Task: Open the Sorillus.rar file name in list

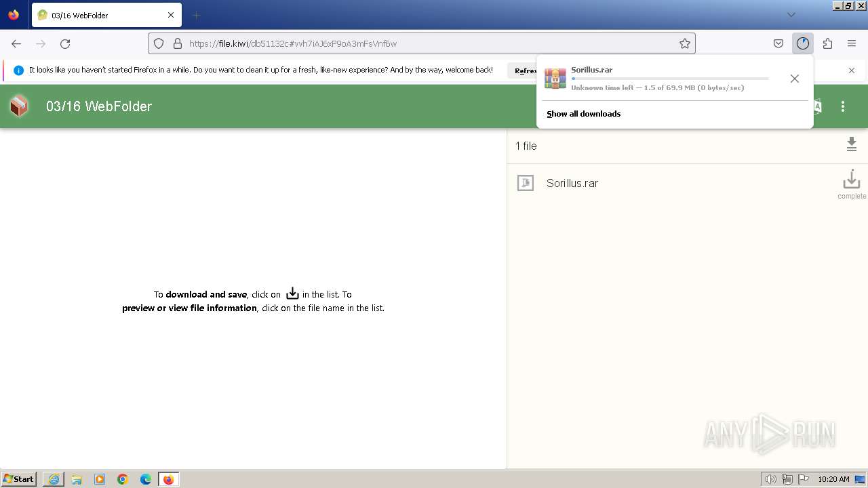Action: pyautogui.click(x=572, y=183)
